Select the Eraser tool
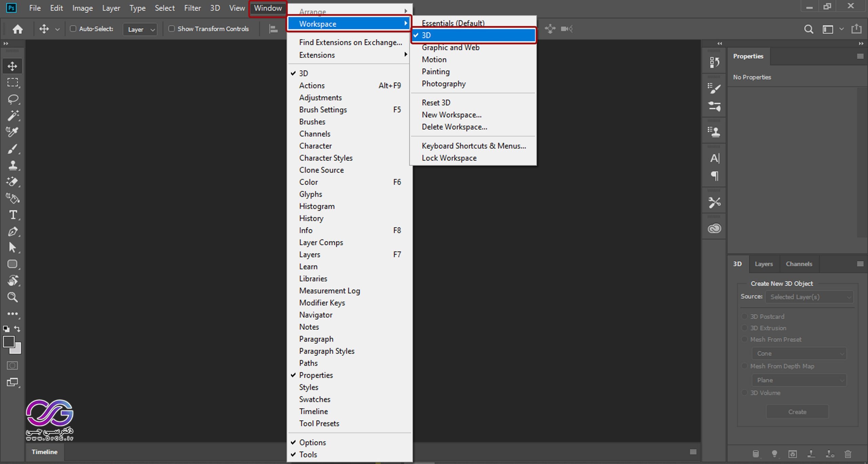The image size is (868, 464). [13, 182]
